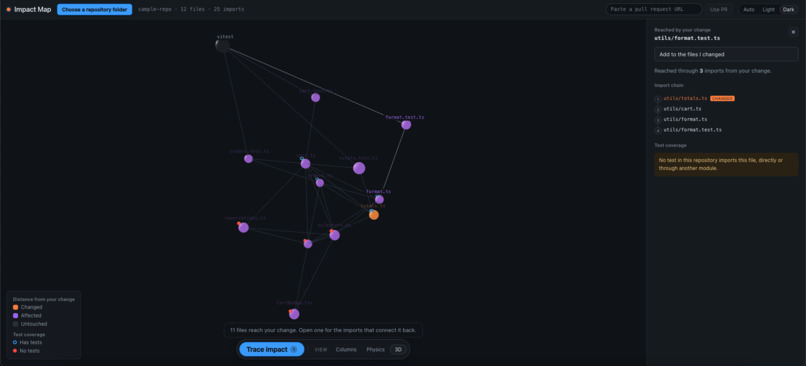
Task: Click the gray Untouched legend swatch
Action: point(15,324)
